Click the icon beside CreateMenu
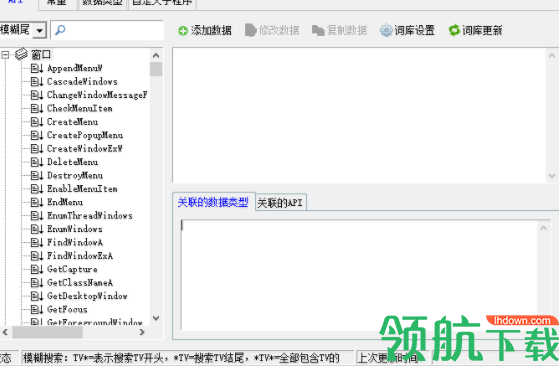The image size is (559, 368). (37, 122)
